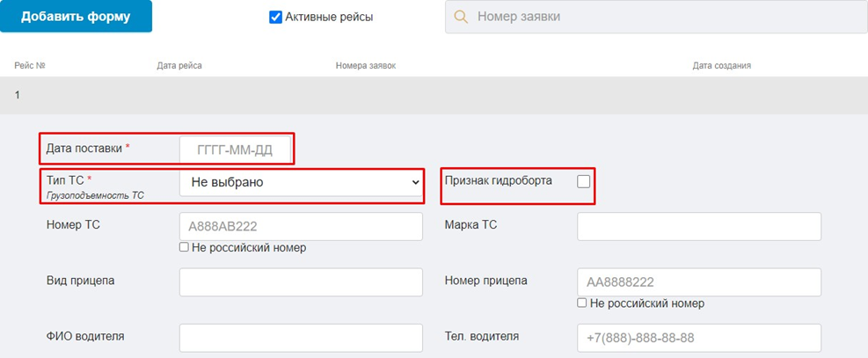Click the Признак гидроборта label
868x358 pixels.
tap(499, 180)
